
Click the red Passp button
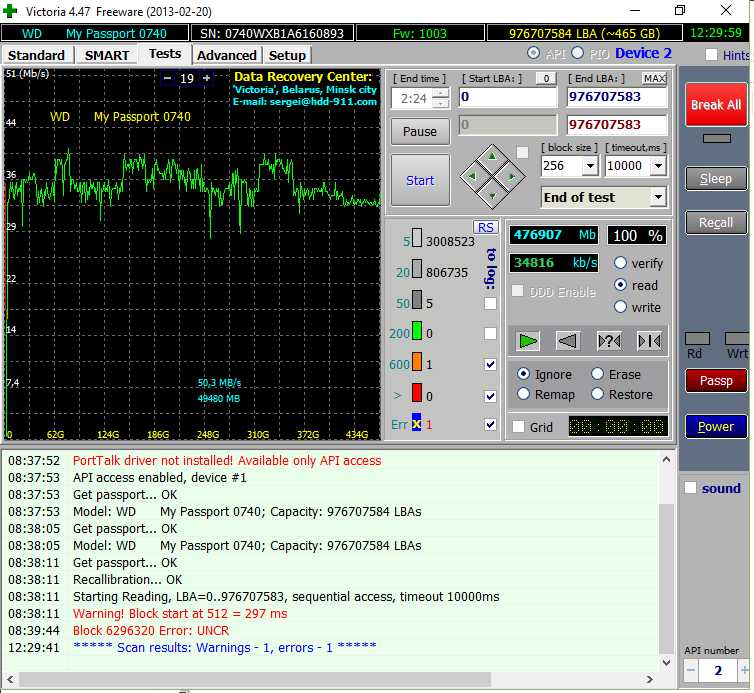(716, 380)
